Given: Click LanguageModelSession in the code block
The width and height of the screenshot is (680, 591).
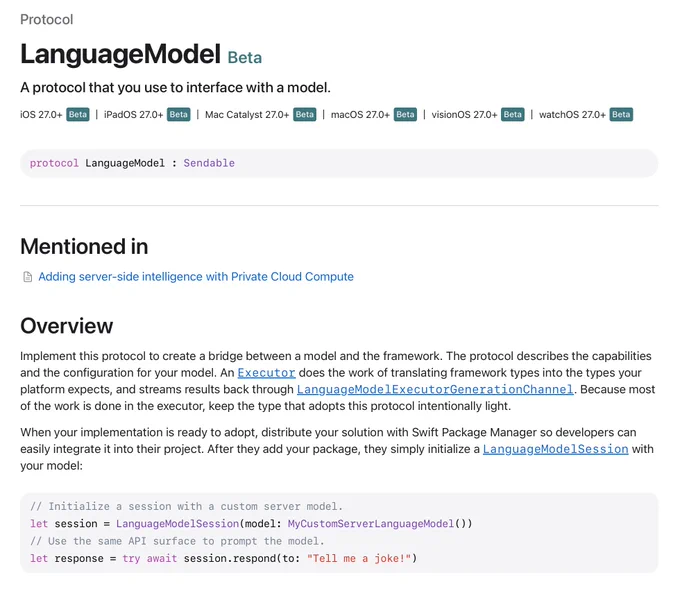Looking at the screenshot, I should coord(177,524).
